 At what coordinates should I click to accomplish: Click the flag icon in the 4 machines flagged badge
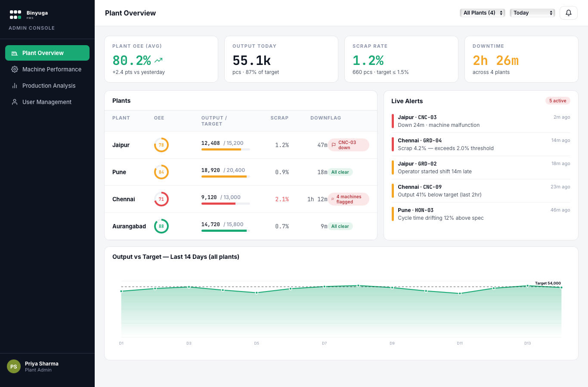click(x=332, y=199)
